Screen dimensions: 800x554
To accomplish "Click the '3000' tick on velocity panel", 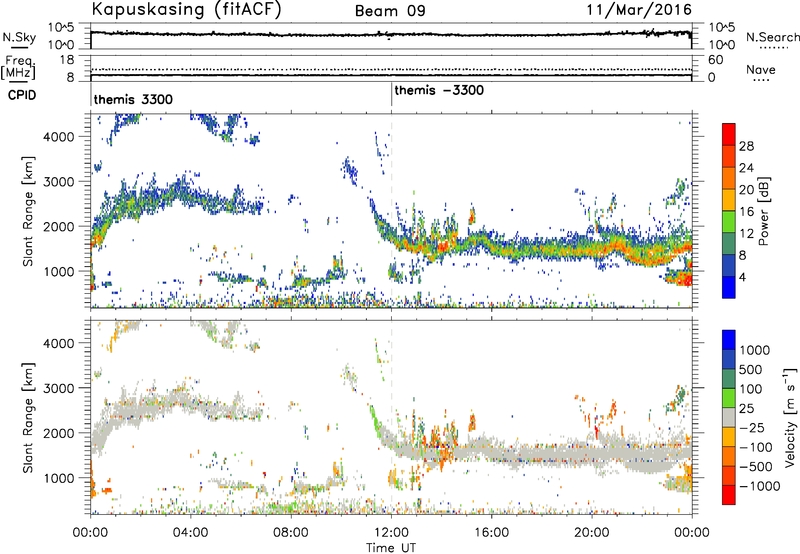I will tap(58, 388).
